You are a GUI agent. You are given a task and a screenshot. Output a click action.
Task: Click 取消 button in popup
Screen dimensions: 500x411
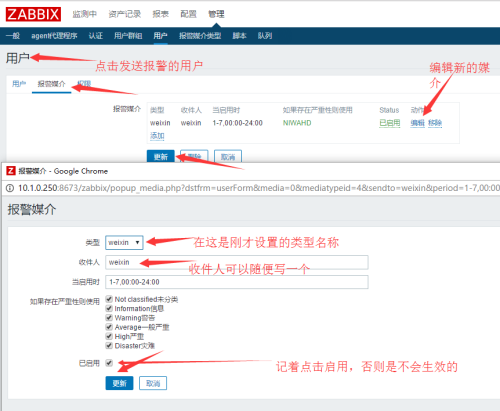point(153,383)
